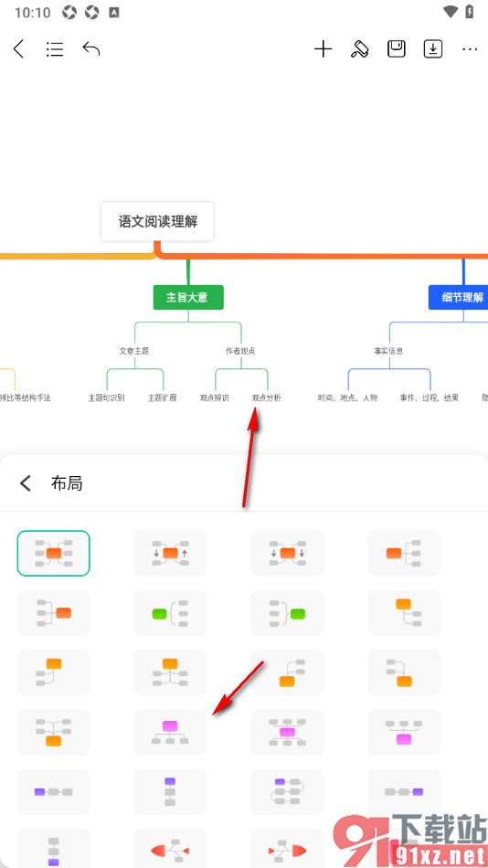Choose orange upward tree branching both sides
Viewport: 488px width, 868px height.
click(54, 733)
